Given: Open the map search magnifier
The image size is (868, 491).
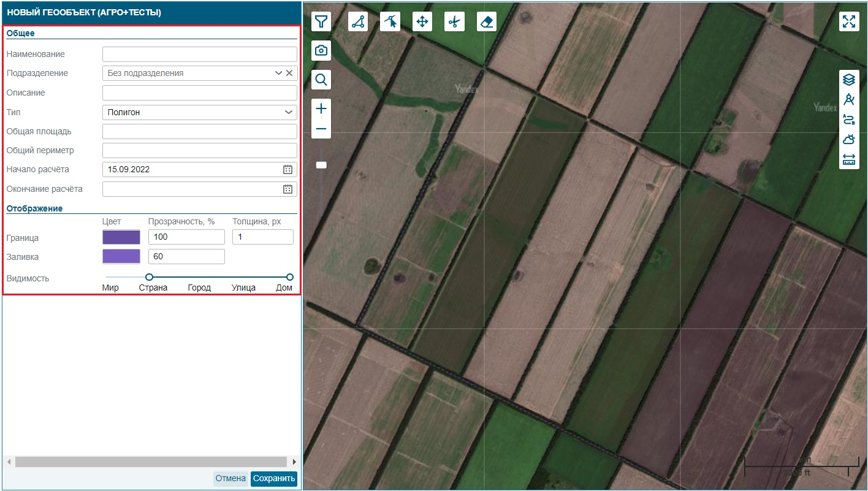Looking at the screenshot, I should click(321, 79).
